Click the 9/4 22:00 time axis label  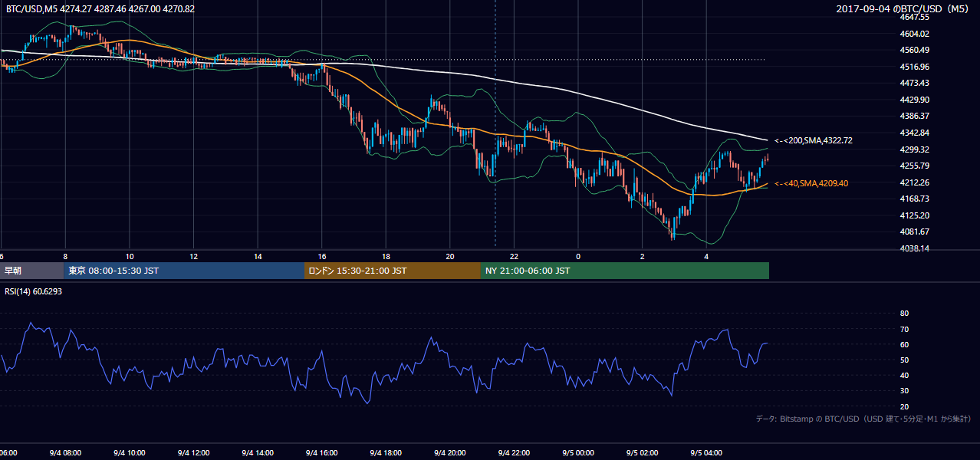(514, 452)
